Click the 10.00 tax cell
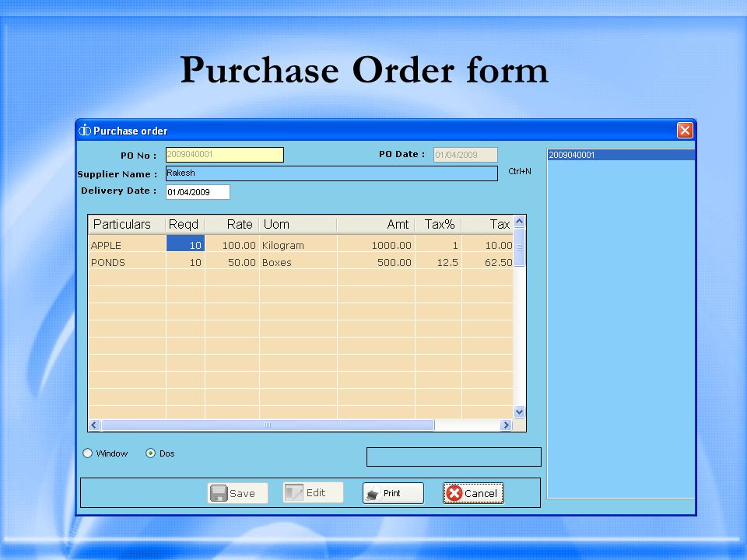 [487, 245]
